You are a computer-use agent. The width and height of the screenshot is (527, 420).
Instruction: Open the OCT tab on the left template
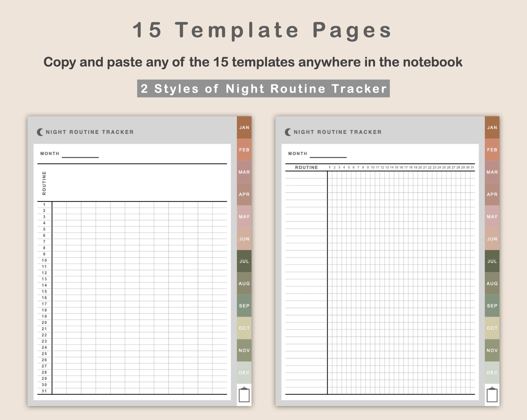(244, 328)
